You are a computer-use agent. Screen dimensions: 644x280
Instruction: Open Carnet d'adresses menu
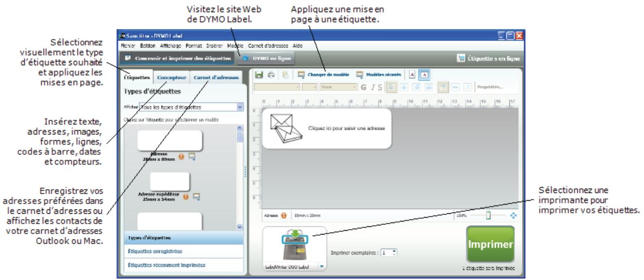tap(267, 45)
